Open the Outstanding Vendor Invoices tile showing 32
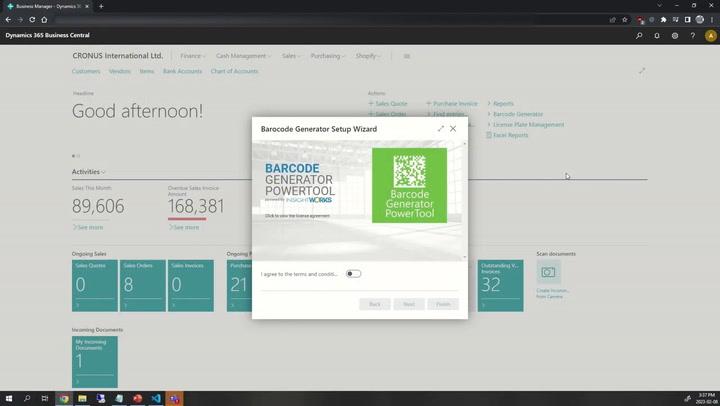This screenshot has height=406, width=720. tap(501, 286)
